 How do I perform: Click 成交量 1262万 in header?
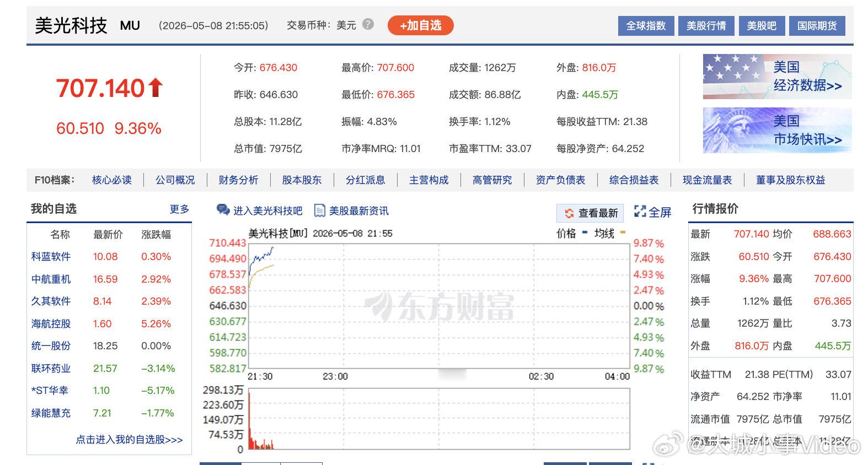click(483, 68)
